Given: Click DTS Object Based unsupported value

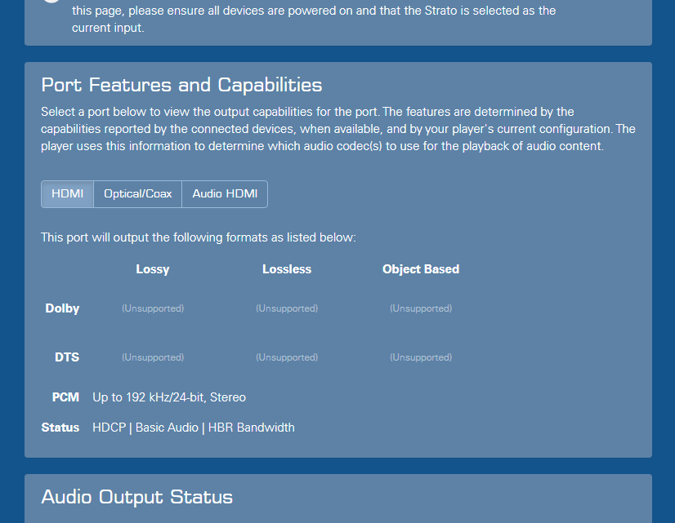Looking at the screenshot, I should [x=420, y=358].
